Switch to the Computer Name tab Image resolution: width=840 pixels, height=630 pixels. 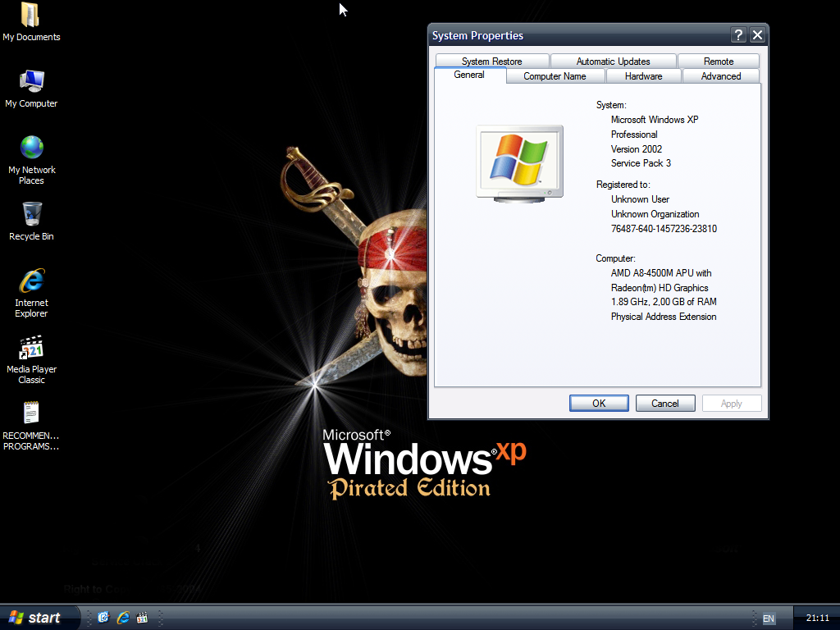[x=555, y=76]
